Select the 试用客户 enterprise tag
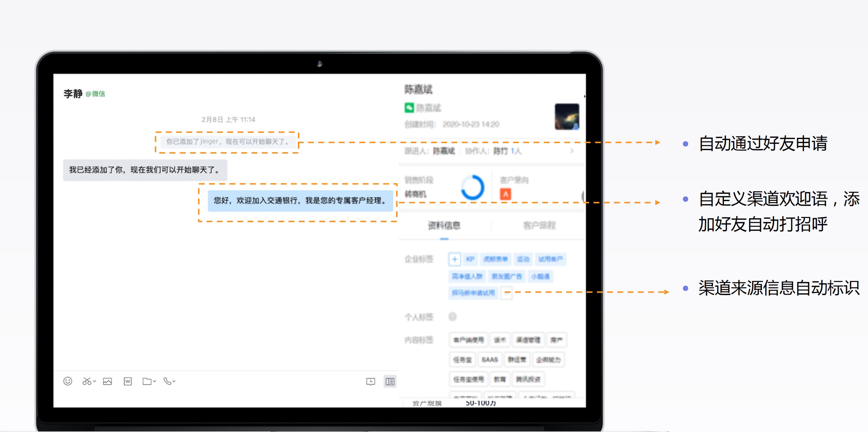The image size is (868, 432). point(551,259)
